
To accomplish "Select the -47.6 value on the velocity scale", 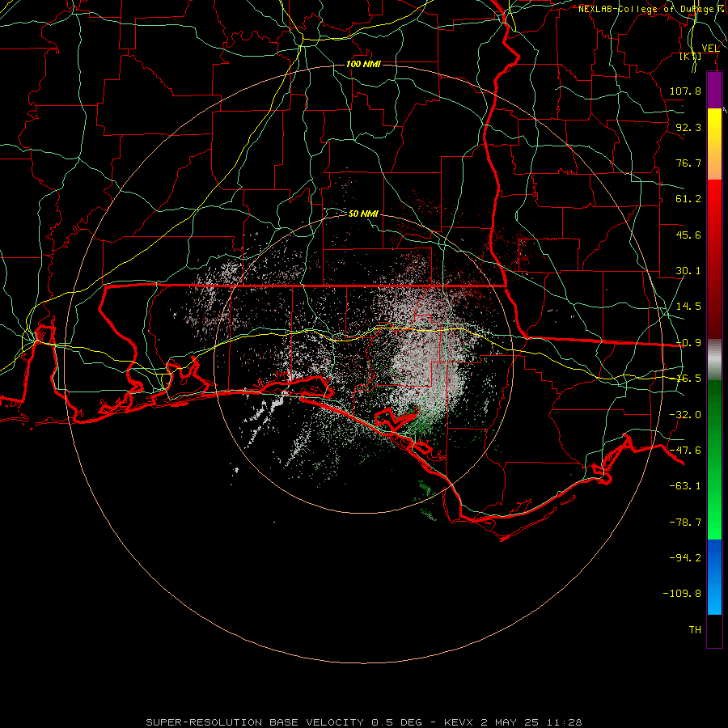I will click(x=685, y=451).
